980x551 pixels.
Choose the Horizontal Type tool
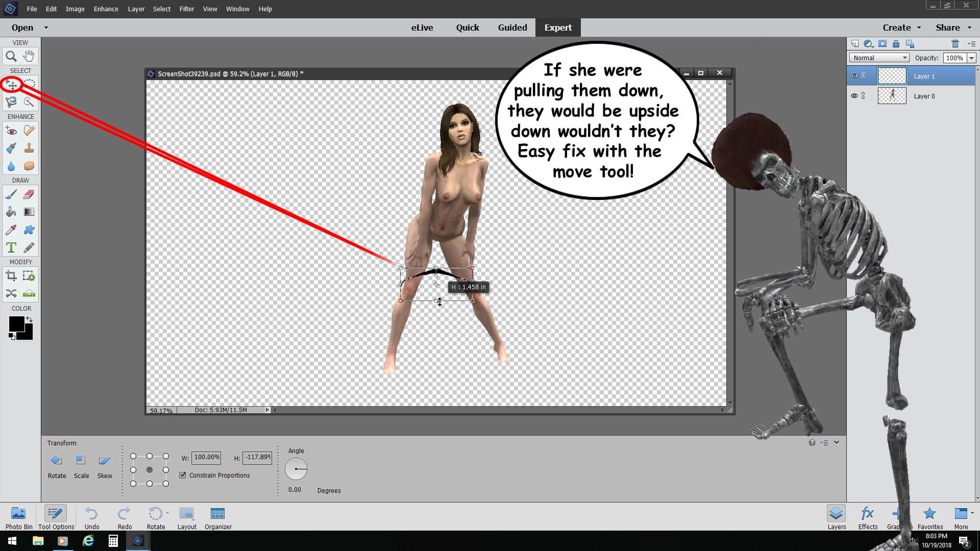click(x=11, y=247)
